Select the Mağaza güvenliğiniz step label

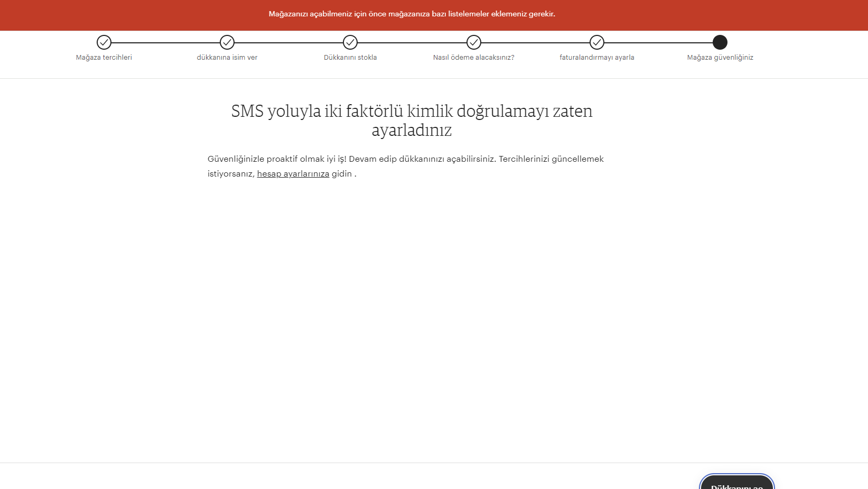720,58
